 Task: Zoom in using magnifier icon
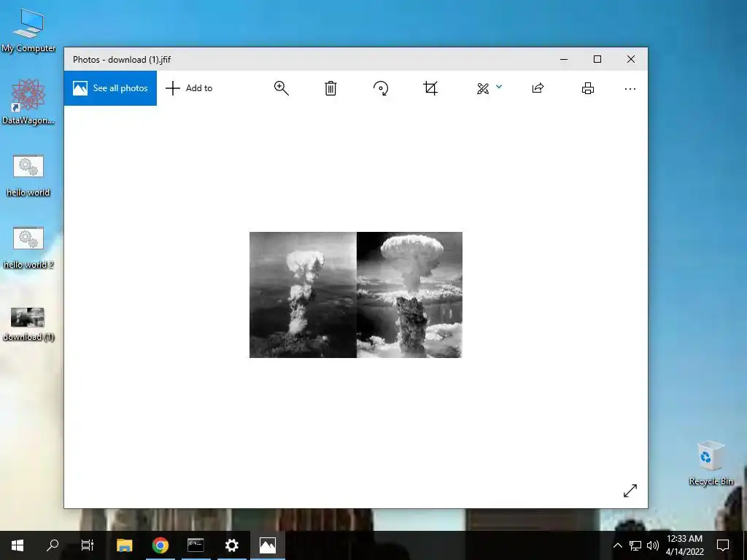pos(281,88)
